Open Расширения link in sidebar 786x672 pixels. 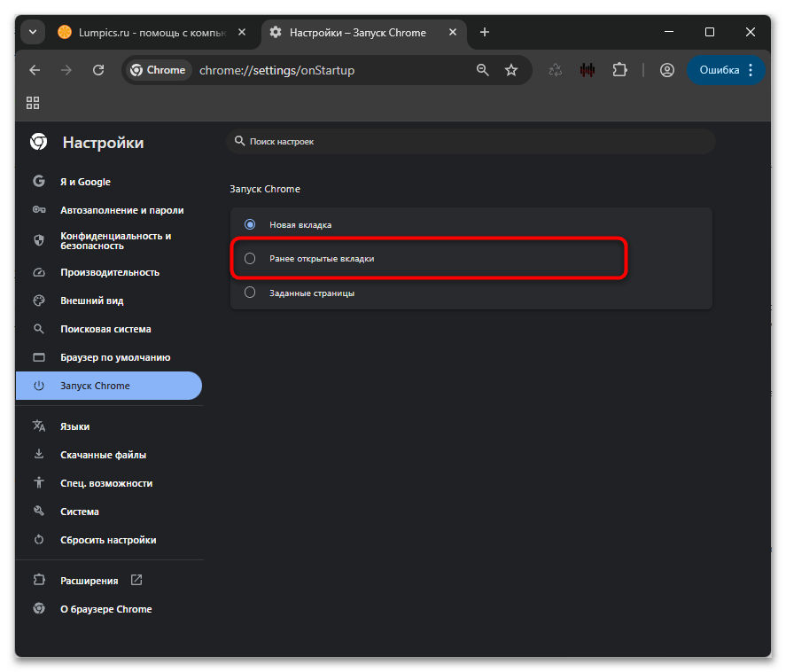click(109, 581)
